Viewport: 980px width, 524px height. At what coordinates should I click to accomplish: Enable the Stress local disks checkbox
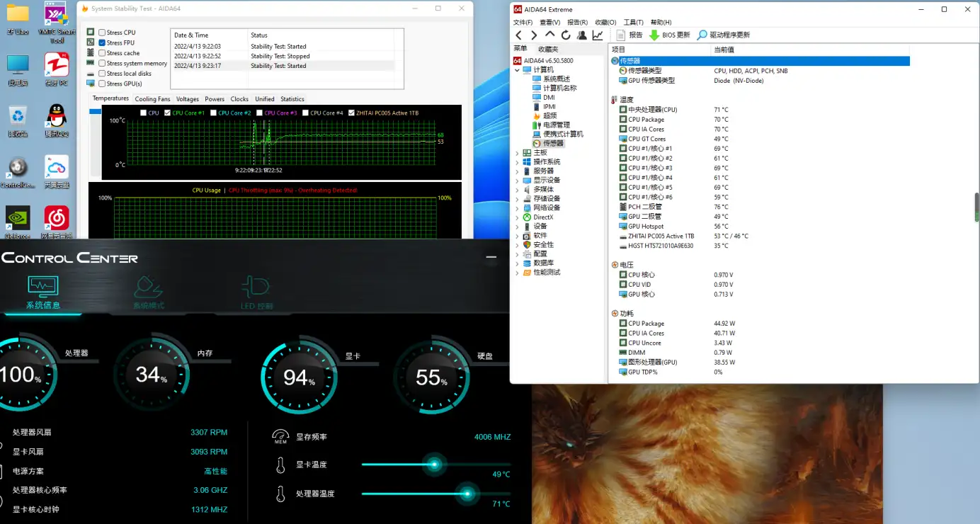click(x=102, y=74)
